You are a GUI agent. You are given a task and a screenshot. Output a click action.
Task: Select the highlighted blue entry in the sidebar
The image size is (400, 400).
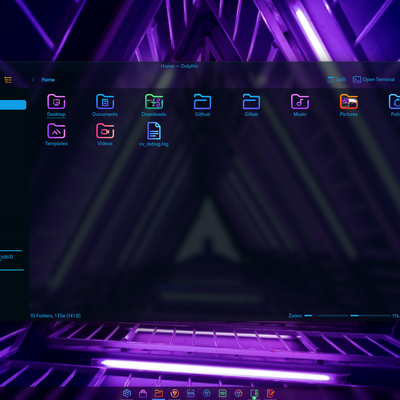point(13,105)
